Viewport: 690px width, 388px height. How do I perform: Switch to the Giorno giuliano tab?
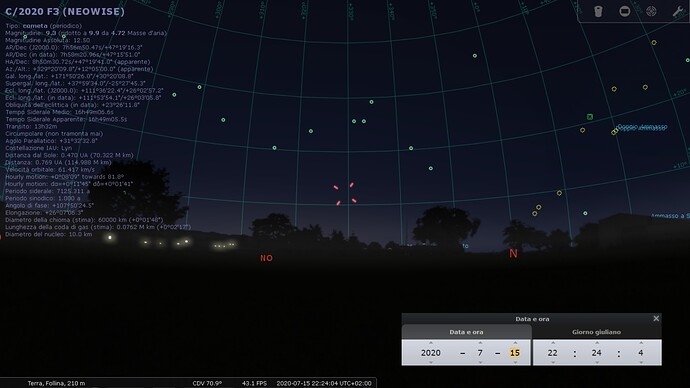click(597, 332)
